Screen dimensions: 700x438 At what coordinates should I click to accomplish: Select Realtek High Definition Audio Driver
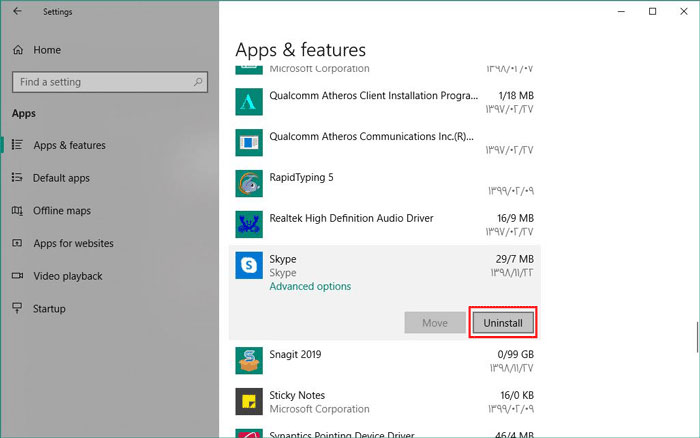click(384, 225)
